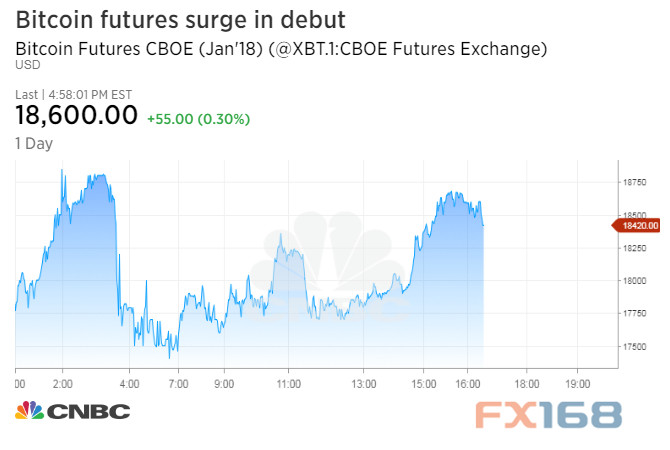
Task: Click the 17500 price axis label
Action: [635, 347]
